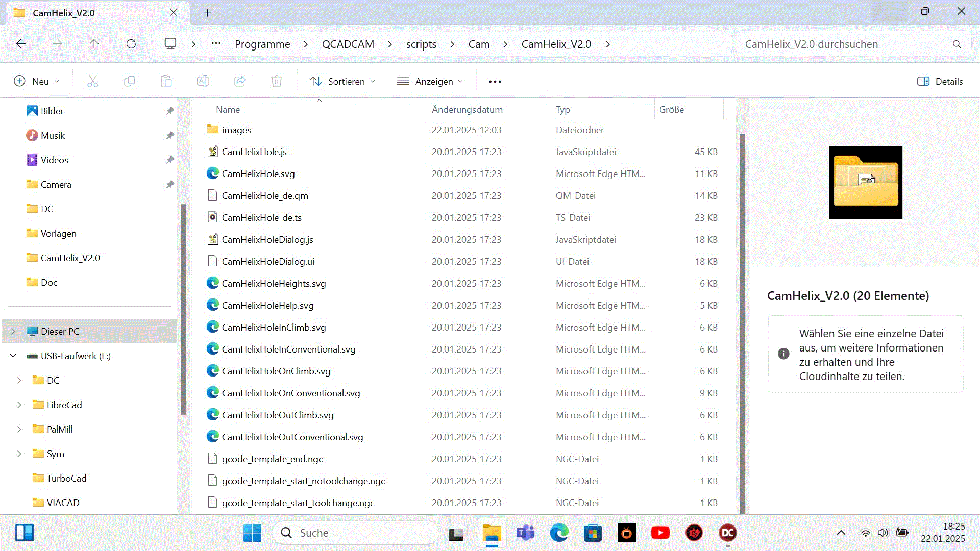Collapse the USB-Laufwerk (E:) tree node
Image resolution: width=980 pixels, height=551 pixels.
13,356
